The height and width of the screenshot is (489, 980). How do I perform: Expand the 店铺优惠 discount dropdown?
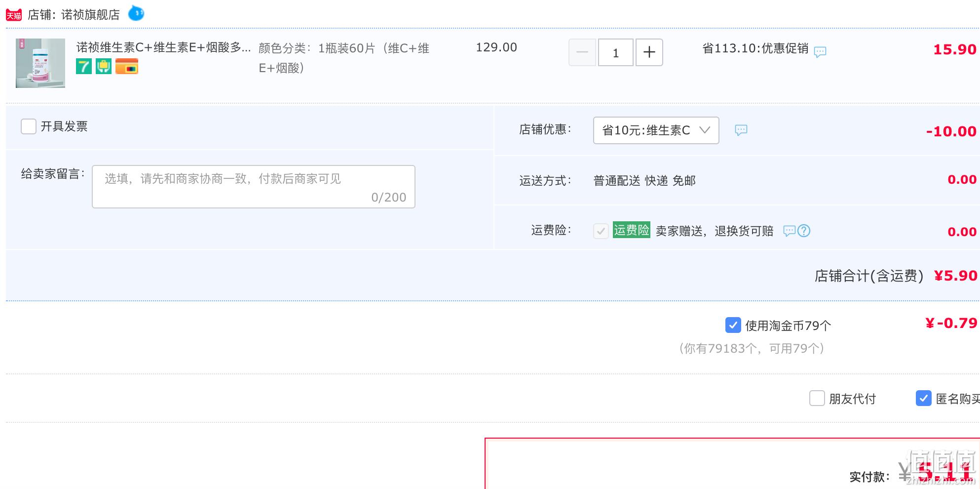[x=656, y=130]
